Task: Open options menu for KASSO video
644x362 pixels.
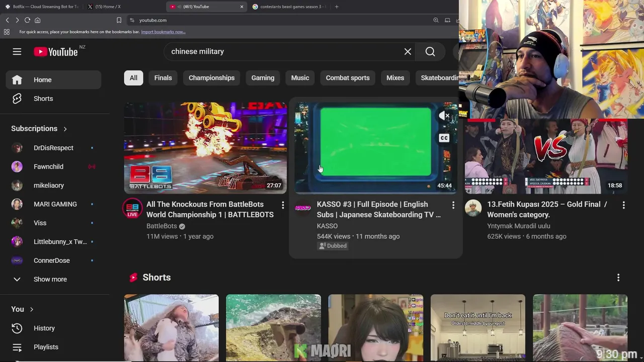Action: (x=453, y=205)
